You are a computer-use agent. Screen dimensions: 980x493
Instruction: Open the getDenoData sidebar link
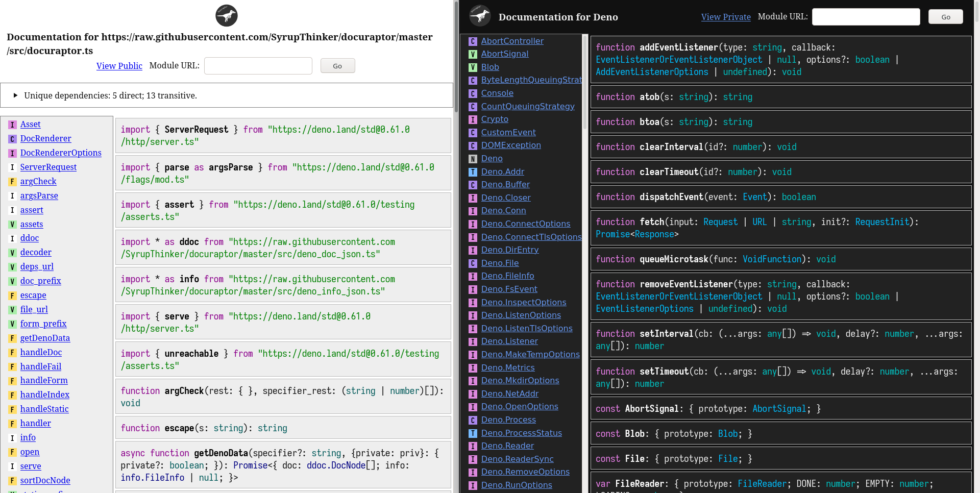coord(45,338)
